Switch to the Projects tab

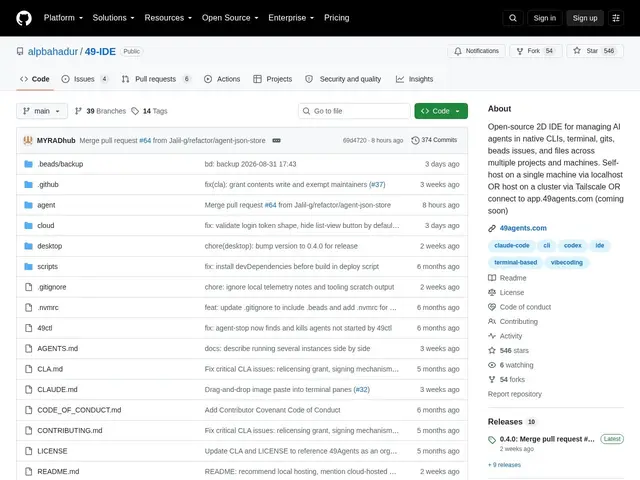click(273, 79)
